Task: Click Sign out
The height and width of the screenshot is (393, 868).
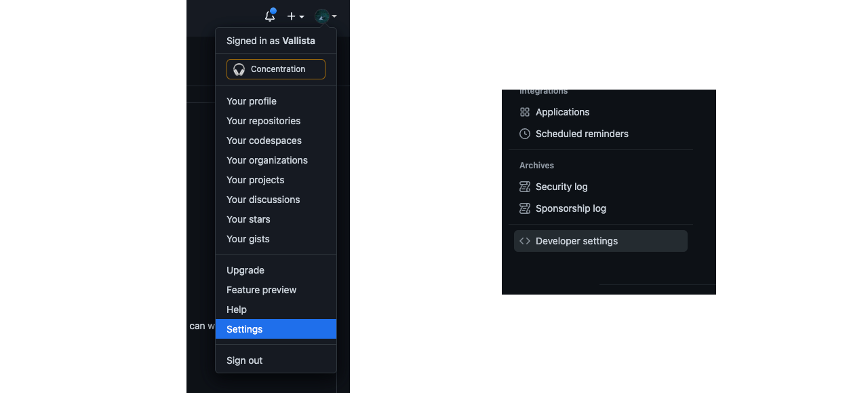Action: [244, 360]
